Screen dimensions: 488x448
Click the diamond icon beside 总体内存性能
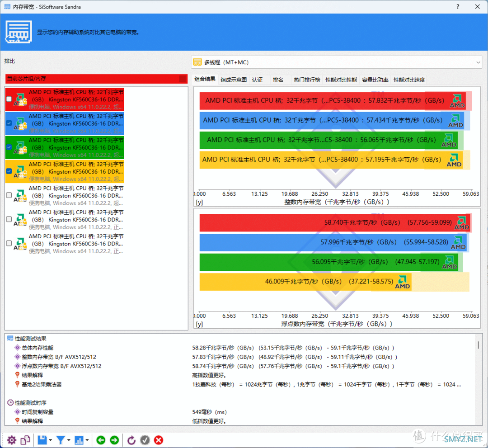click(18, 348)
